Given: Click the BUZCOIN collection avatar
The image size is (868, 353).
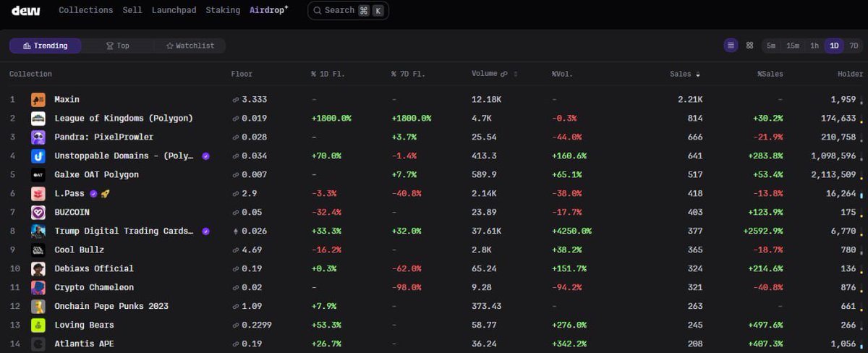Looking at the screenshot, I should 38,212.
